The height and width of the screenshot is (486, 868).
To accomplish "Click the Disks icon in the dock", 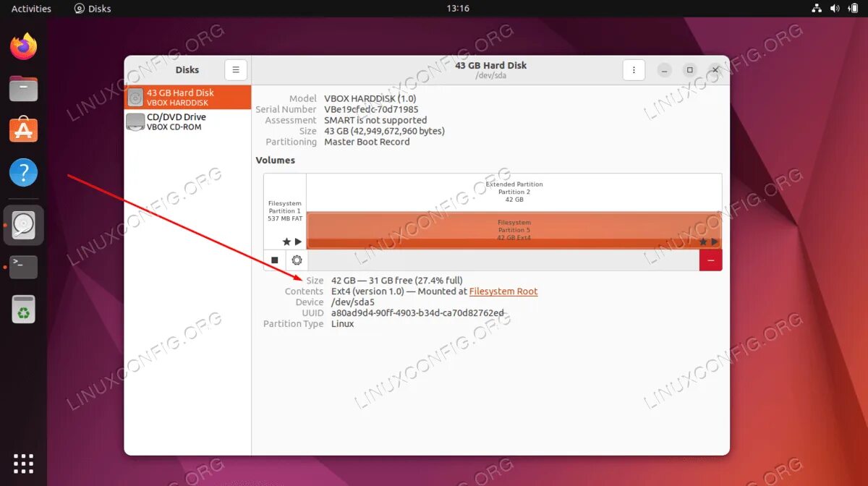I will pos(24,225).
